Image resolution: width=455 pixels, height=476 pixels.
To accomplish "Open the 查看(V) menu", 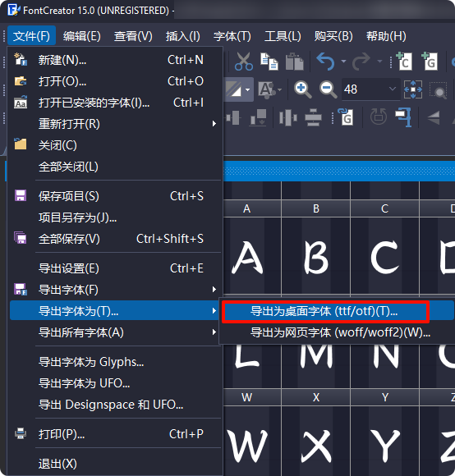I will point(133,36).
